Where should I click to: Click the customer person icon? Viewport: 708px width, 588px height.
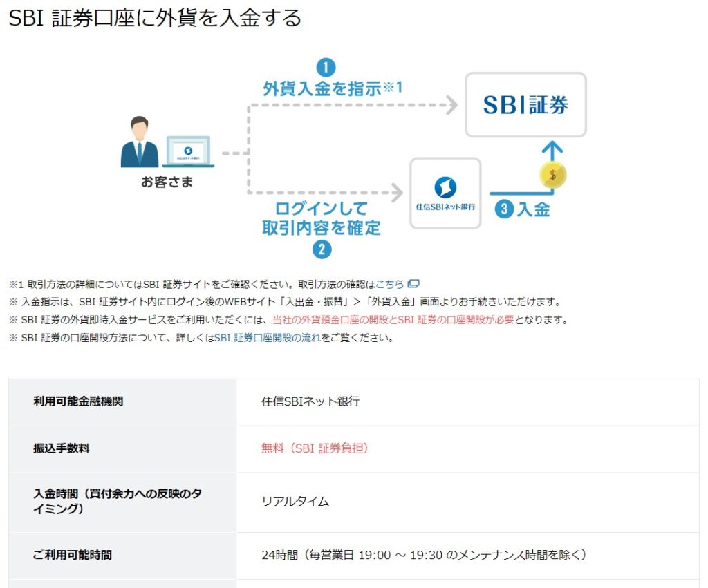(x=139, y=142)
